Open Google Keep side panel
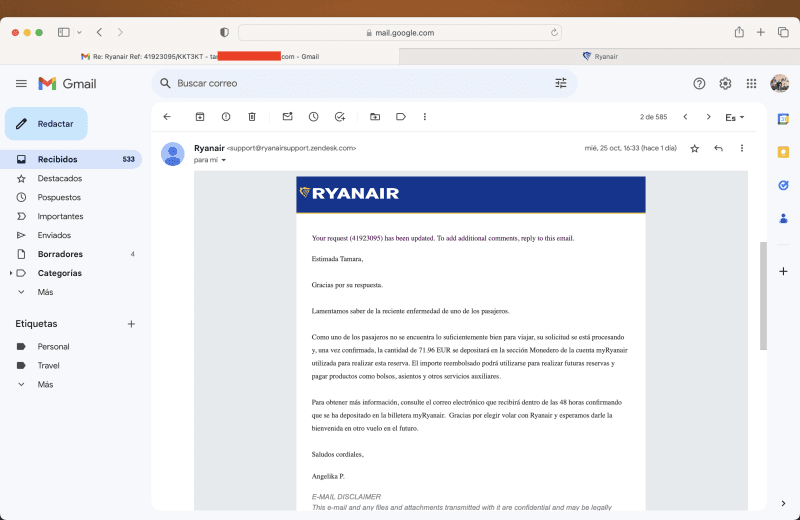The height and width of the screenshot is (520, 800). (x=783, y=152)
